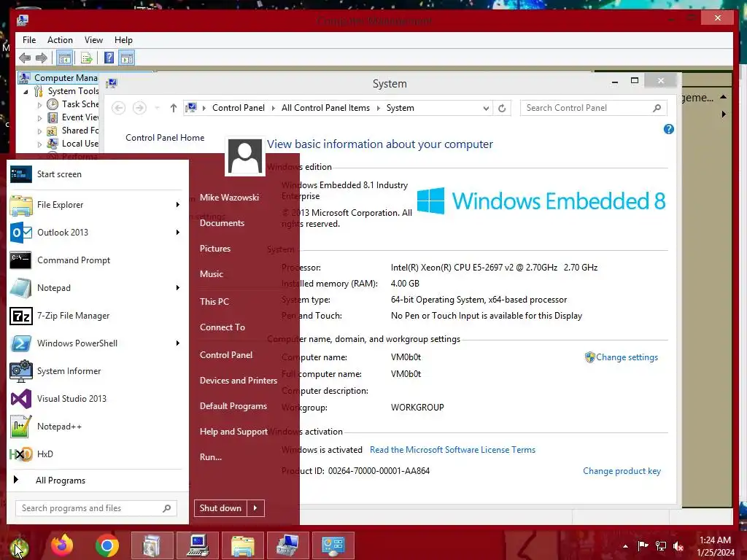
Task: Expand Shared Folders tree node
Action: point(39,131)
